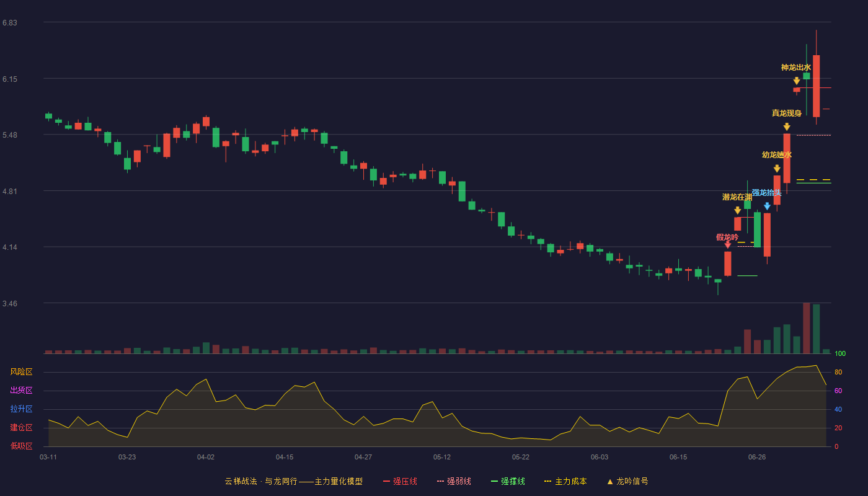Click the tallest red volume bar at right
The width and height of the screenshot is (868, 496).
(x=806, y=328)
